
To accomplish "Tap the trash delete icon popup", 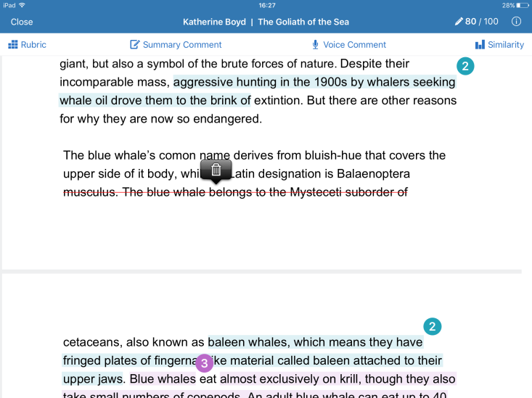I will [216, 170].
